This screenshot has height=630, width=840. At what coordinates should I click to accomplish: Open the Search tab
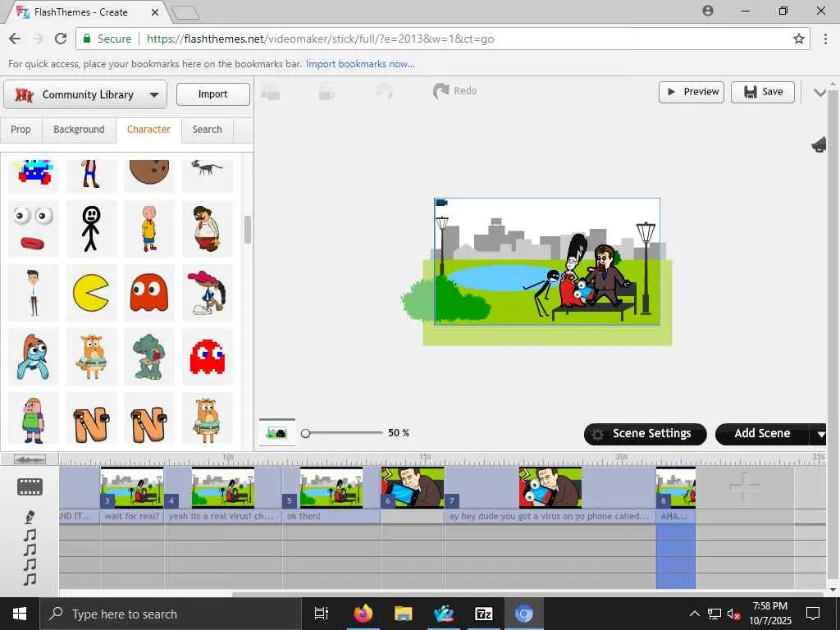207,129
